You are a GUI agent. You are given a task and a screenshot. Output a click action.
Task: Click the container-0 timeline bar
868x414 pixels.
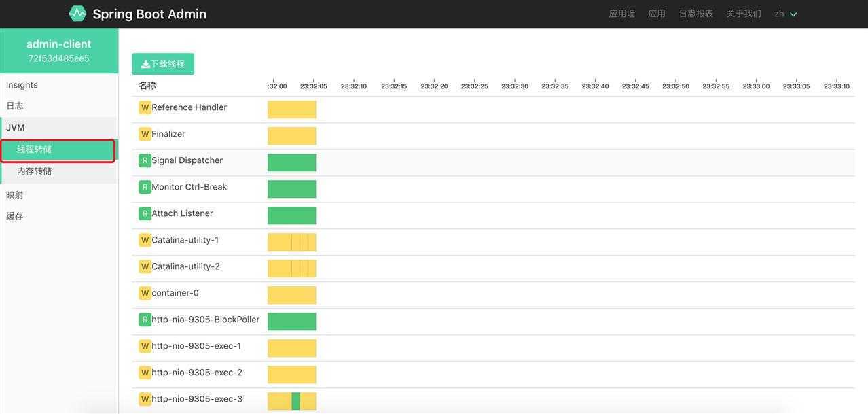pos(292,295)
